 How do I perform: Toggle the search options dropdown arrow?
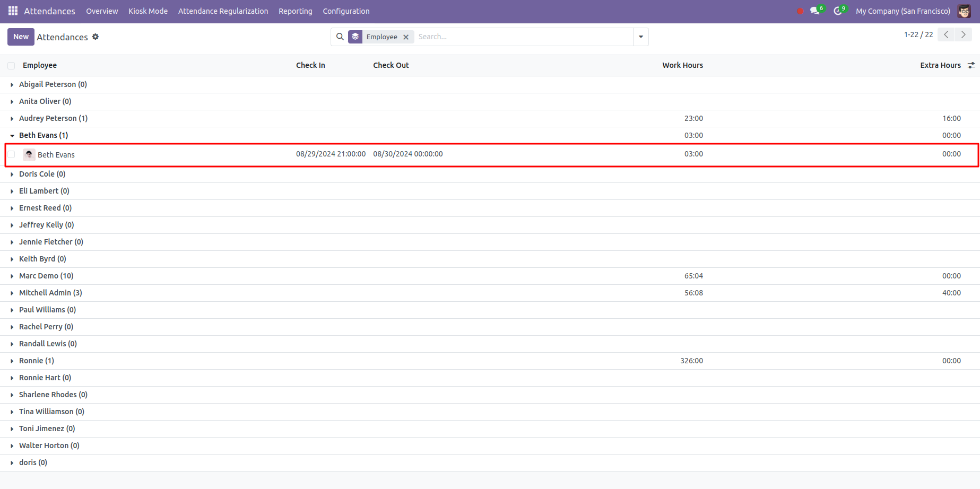pos(641,37)
